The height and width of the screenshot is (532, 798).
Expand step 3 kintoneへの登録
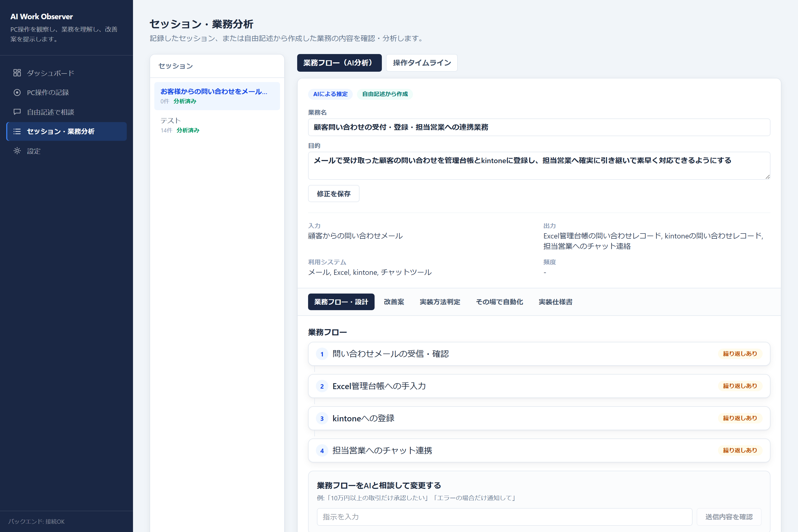pyautogui.click(x=539, y=418)
